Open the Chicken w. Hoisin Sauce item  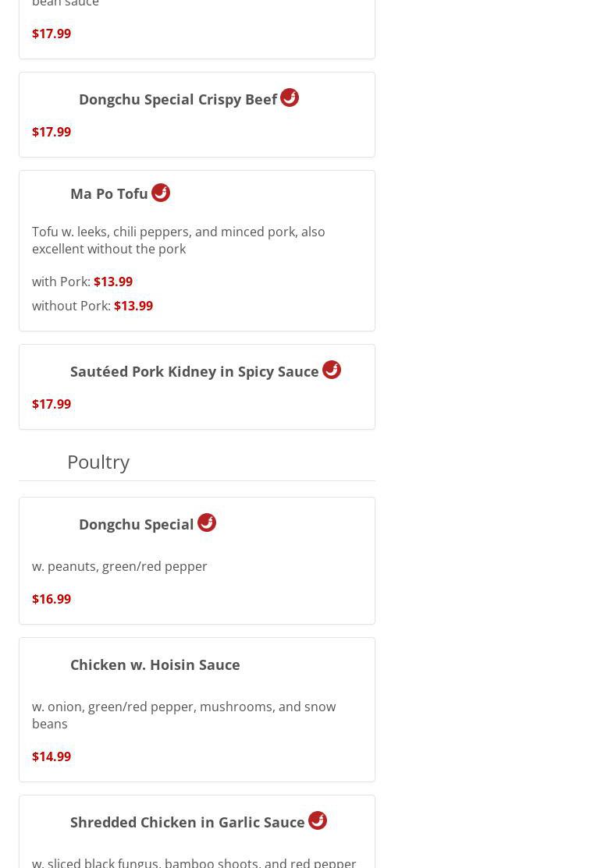pyautogui.click(x=155, y=664)
